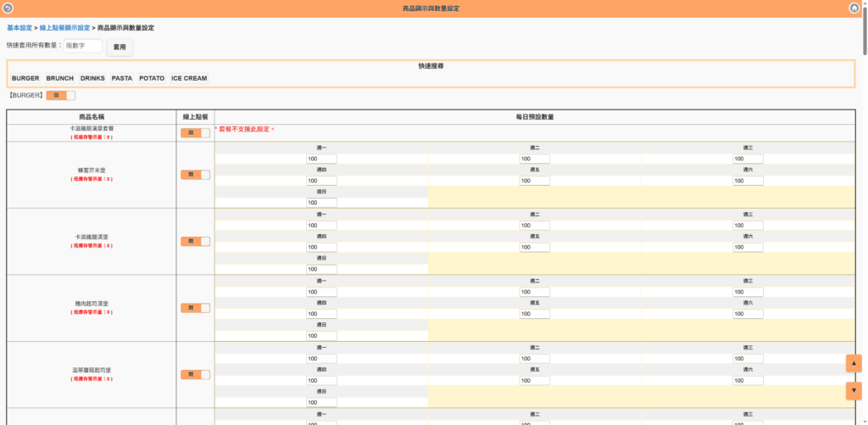868x425 pixels.
Task: Click the 套用 apply button
Action: (120, 47)
